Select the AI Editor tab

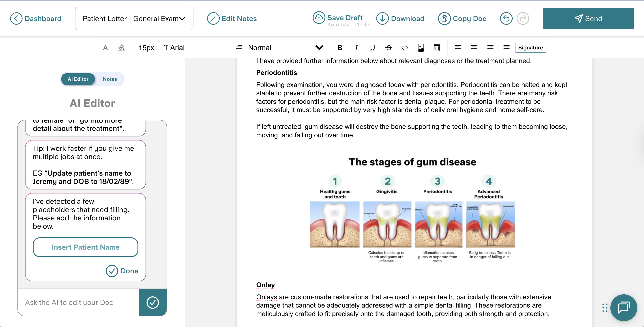tap(78, 79)
